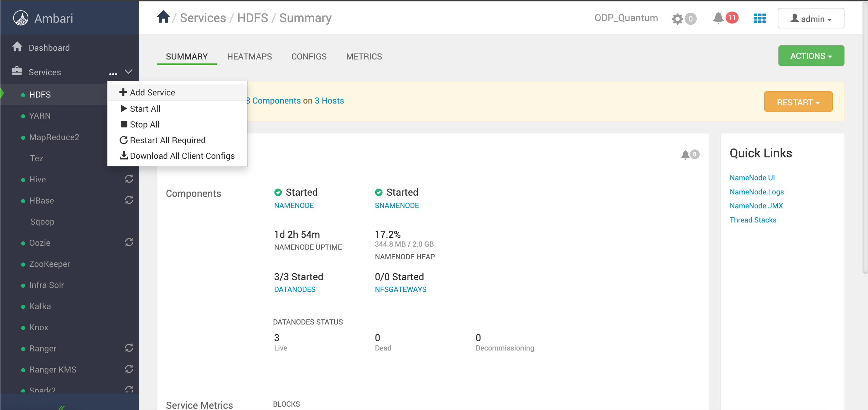Select Tez service in sidebar
868x410 pixels.
pos(37,158)
